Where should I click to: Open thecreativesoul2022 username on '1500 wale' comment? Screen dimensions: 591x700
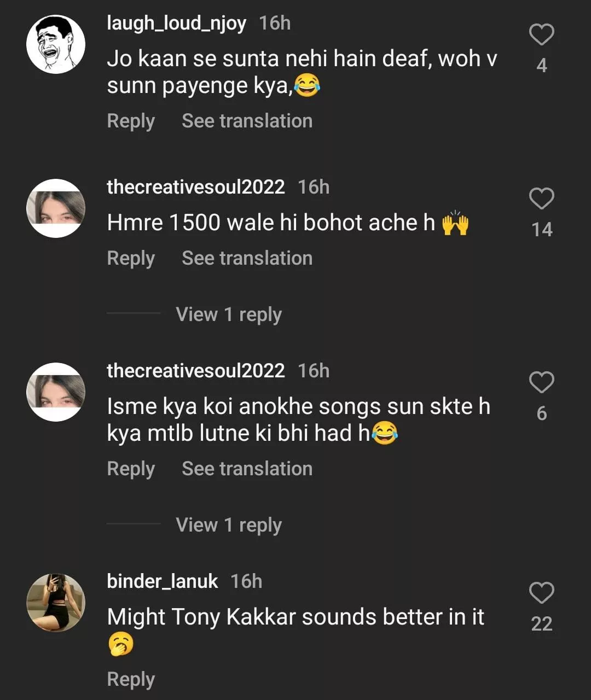coord(195,187)
